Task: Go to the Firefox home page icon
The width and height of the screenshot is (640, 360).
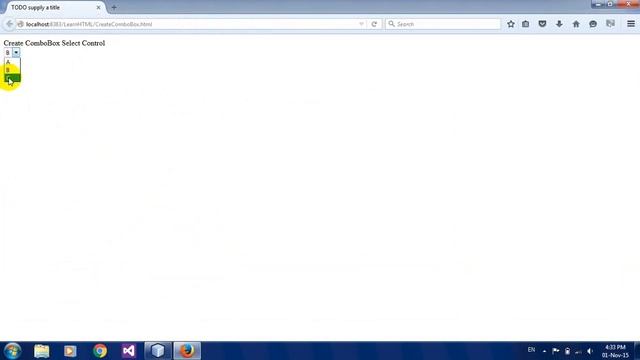Action: click(x=576, y=24)
